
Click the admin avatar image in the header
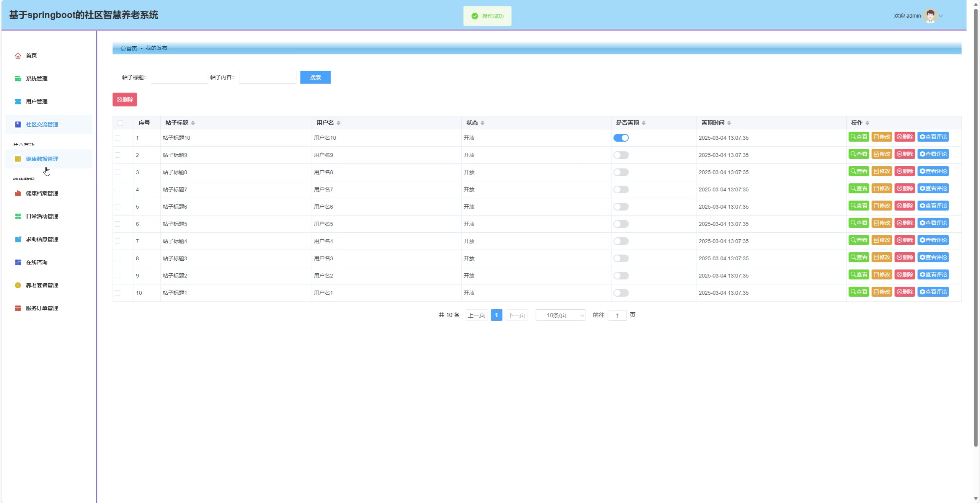(930, 16)
